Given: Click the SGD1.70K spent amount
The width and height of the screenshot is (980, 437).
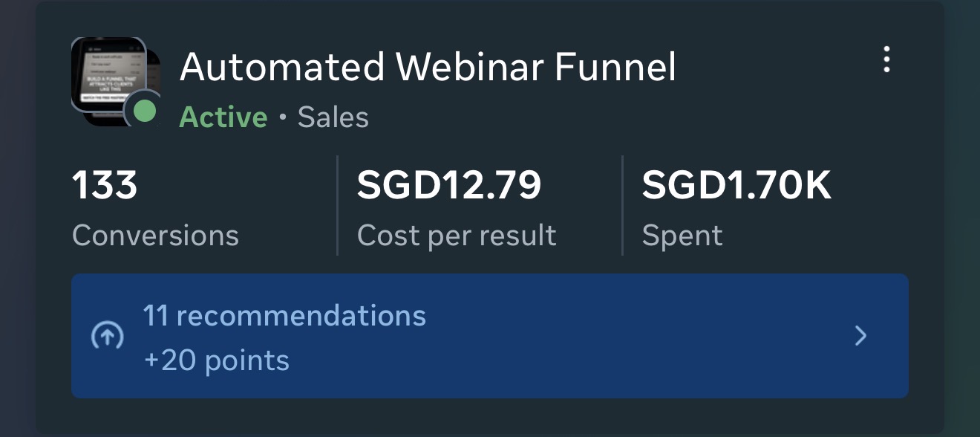Looking at the screenshot, I should (x=736, y=186).
